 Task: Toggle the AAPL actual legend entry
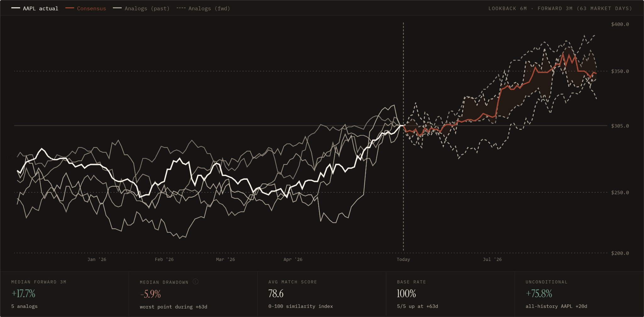point(35,8)
